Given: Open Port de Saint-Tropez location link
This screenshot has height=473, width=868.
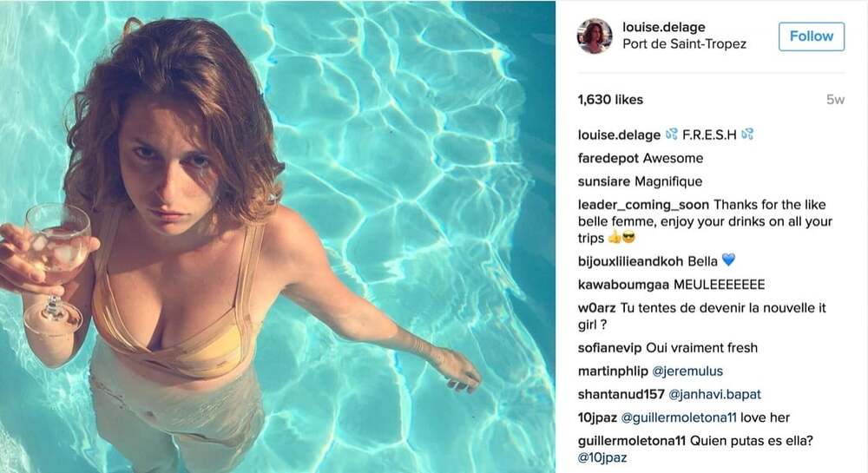Looking at the screenshot, I should pos(684,44).
